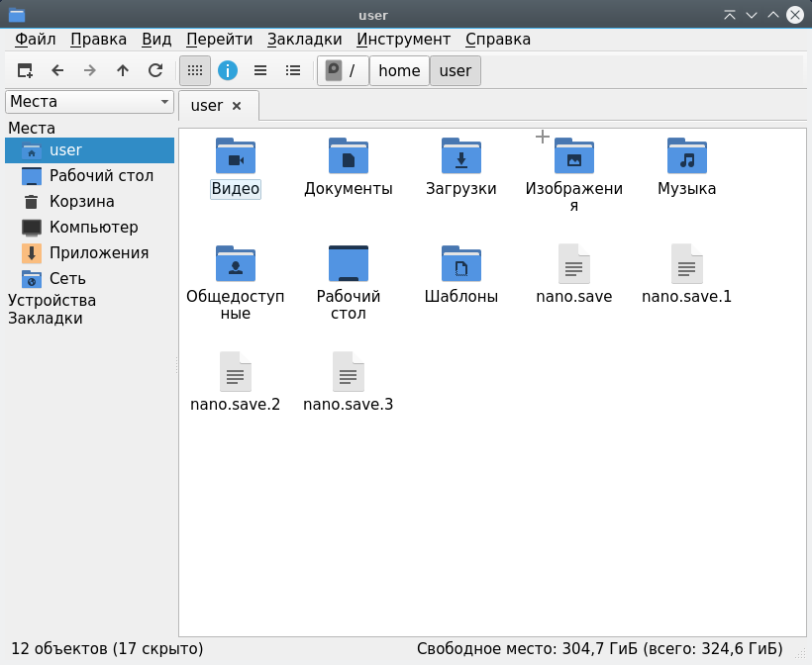Viewport: 812px width, 665px height.
Task: Click the home path button
Action: [x=399, y=71]
